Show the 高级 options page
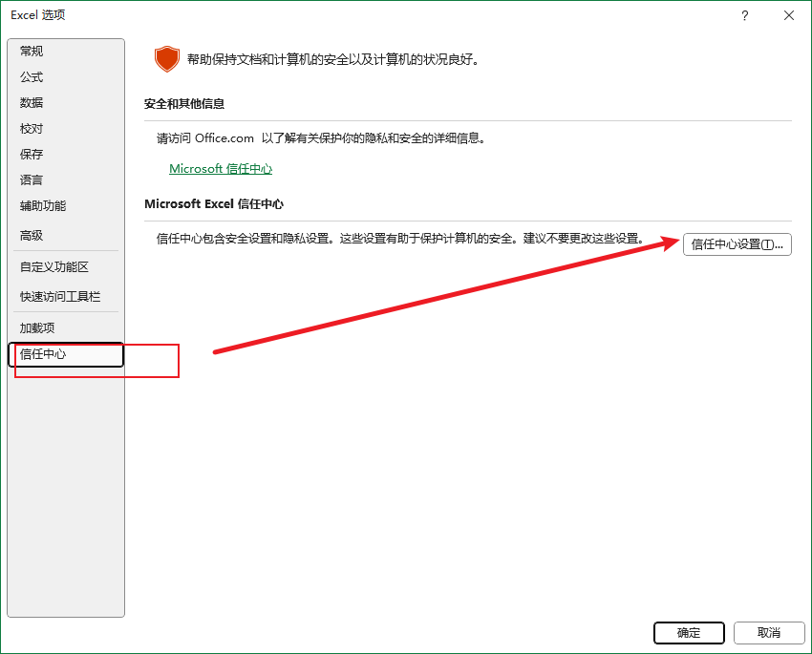This screenshot has height=654, width=812. (x=66, y=236)
